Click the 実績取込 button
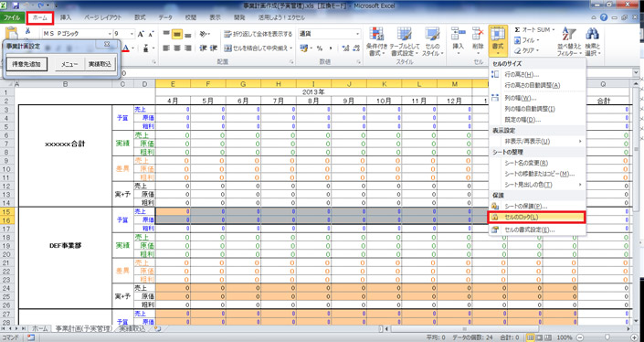Screen dimensions: 644x342 100,64
